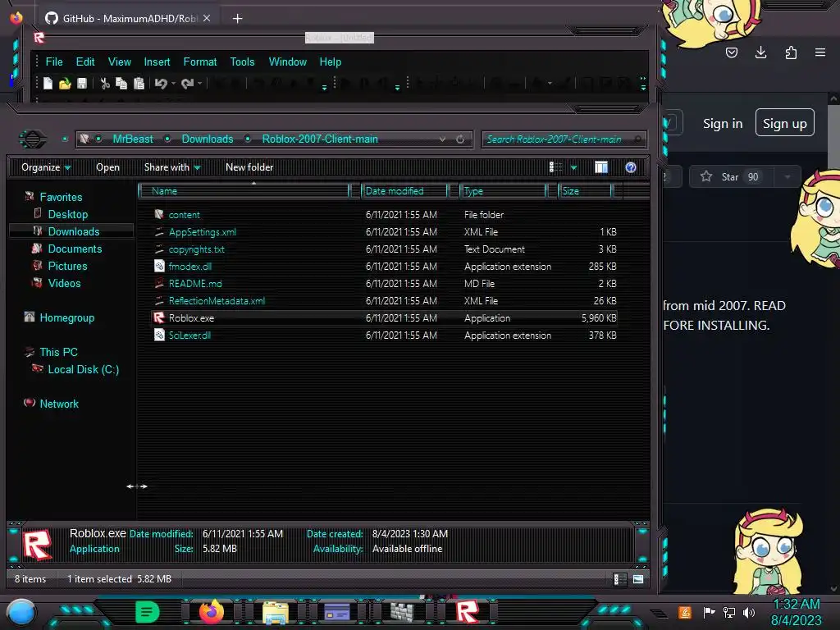840x630 pixels.
Task: Open the more view options dropdown arrow
Action: (573, 167)
